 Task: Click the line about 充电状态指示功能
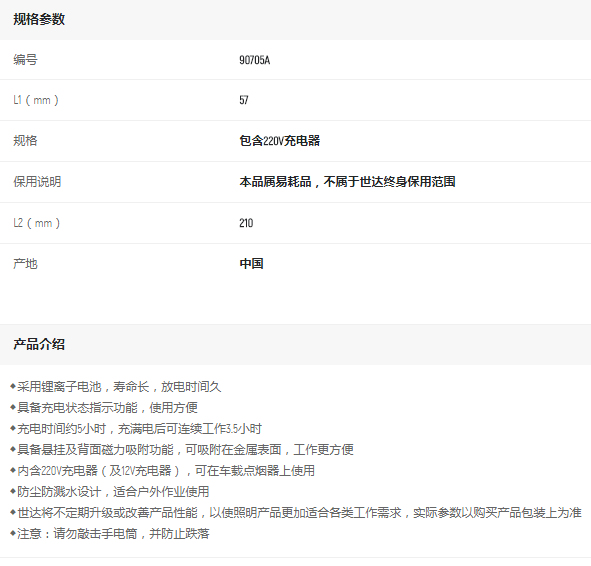coord(104,408)
